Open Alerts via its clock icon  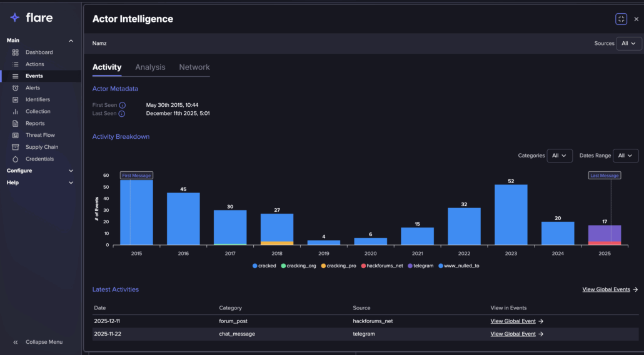[x=16, y=88]
